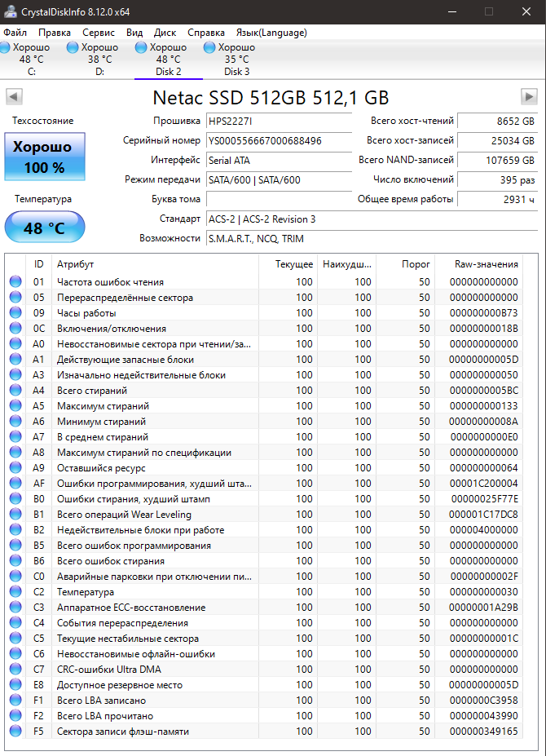The height and width of the screenshot is (756, 546).
Task: Click the Disk 3 health status orb
Action: coord(209,48)
